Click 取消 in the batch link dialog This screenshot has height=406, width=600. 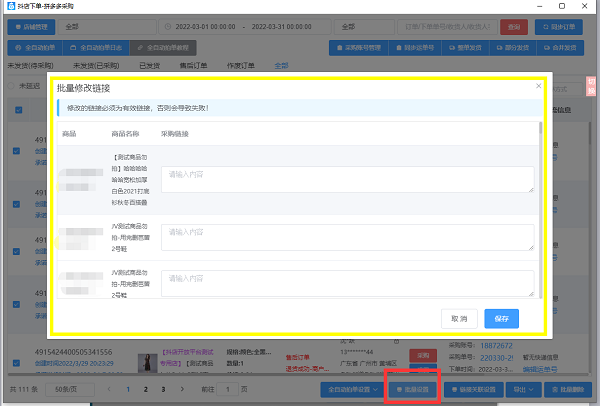[459, 318]
